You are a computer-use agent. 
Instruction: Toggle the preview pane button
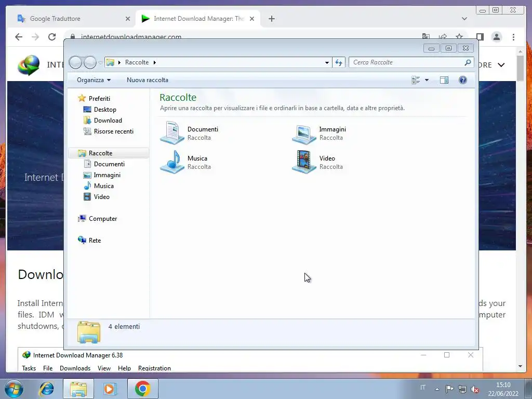click(444, 80)
